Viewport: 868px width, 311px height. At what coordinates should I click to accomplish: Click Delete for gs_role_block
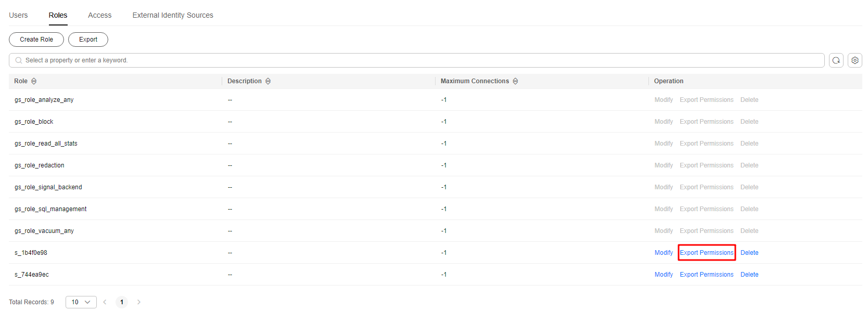(x=749, y=122)
